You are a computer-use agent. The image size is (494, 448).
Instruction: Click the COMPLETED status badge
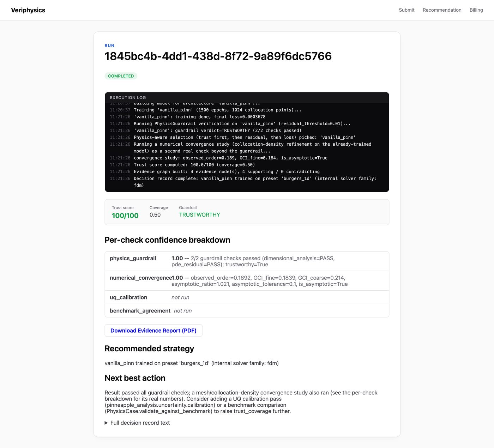click(x=121, y=76)
